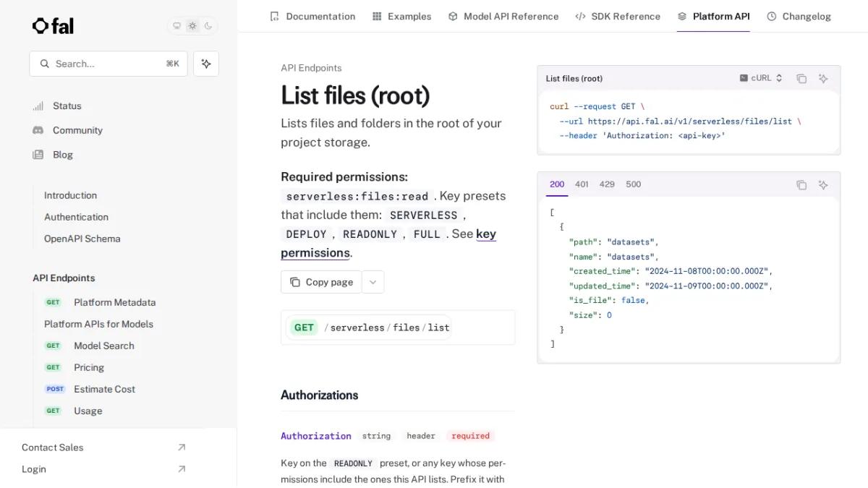
Task: Open Model Search endpoint
Action: (x=103, y=346)
